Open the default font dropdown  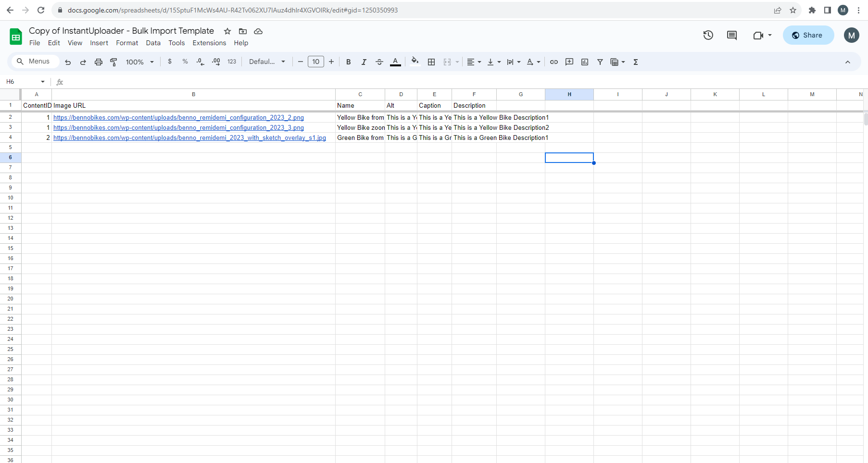pos(267,62)
